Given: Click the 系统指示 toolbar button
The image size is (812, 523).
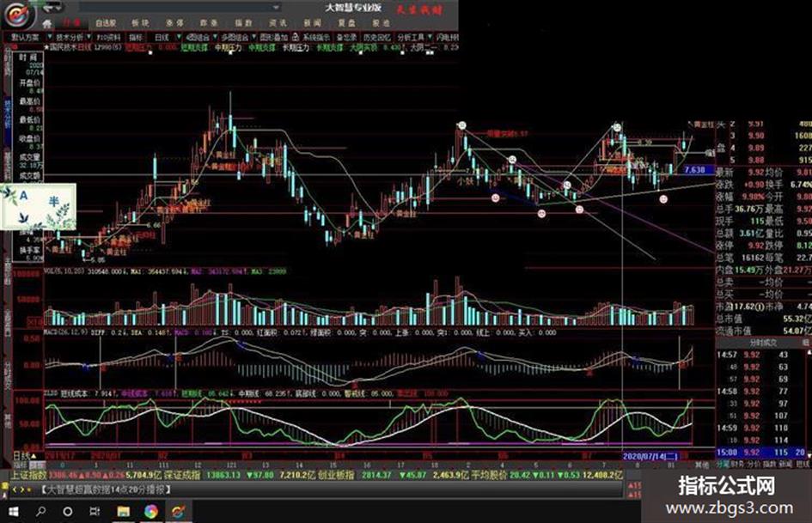Looking at the screenshot, I should (316, 37).
